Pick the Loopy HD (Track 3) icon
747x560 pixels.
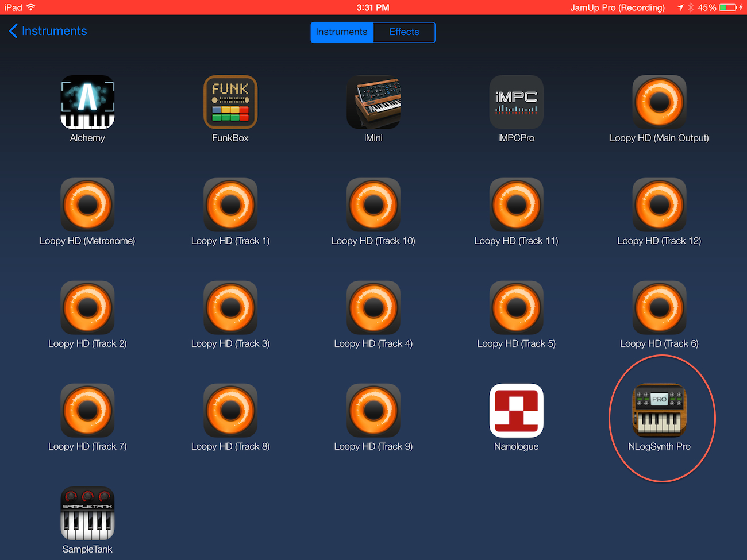click(230, 308)
